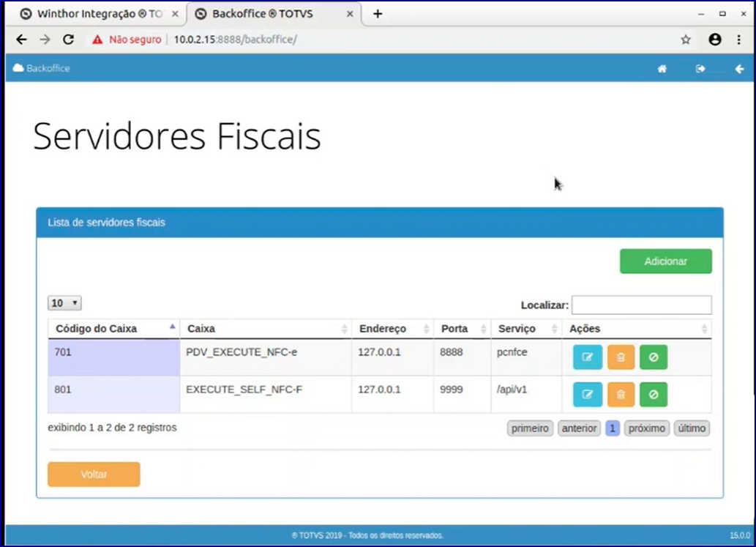Screen dimensions: 756x547
Task: Select page 1 in pagination
Action: coord(613,428)
